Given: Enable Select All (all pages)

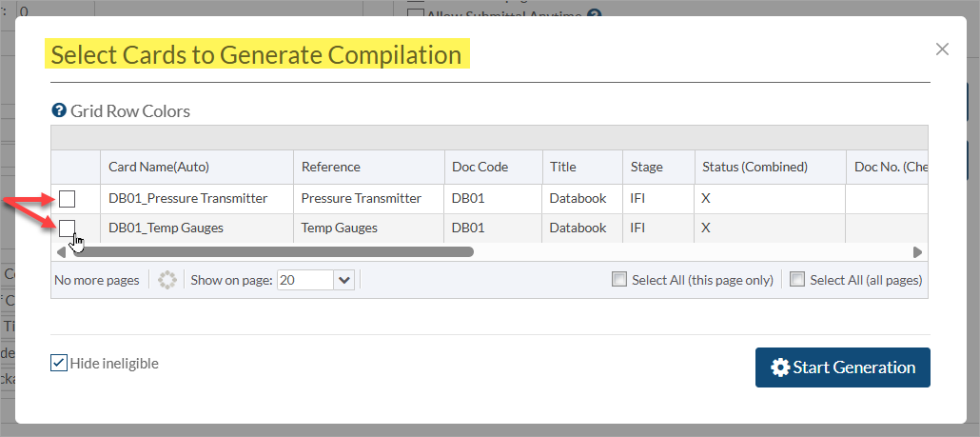Looking at the screenshot, I should (797, 280).
